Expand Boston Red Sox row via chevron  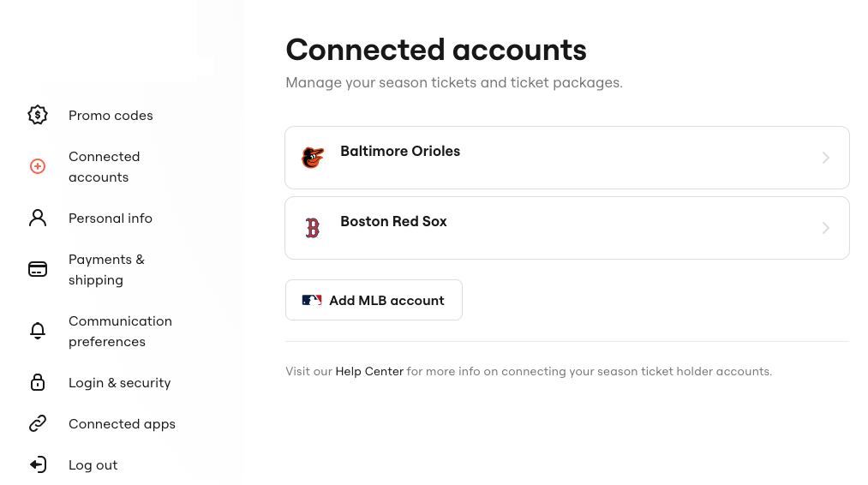pos(825,228)
